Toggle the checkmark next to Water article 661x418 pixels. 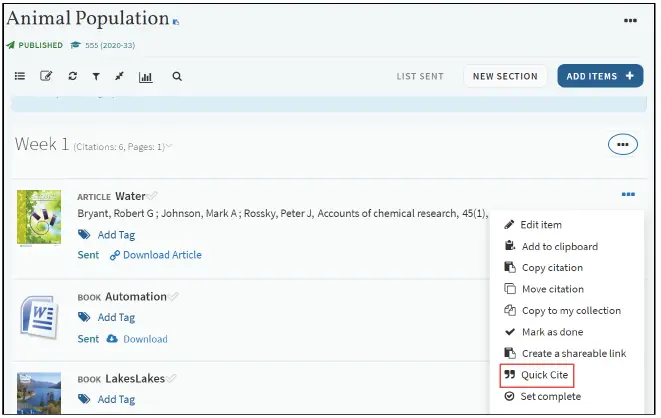click(153, 196)
